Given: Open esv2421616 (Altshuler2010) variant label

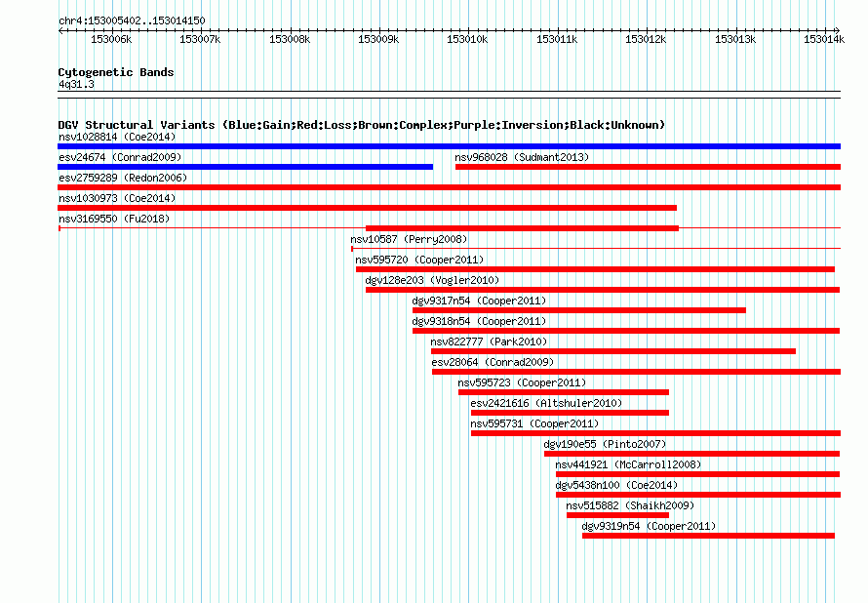Looking at the screenshot, I should point(546,403).
